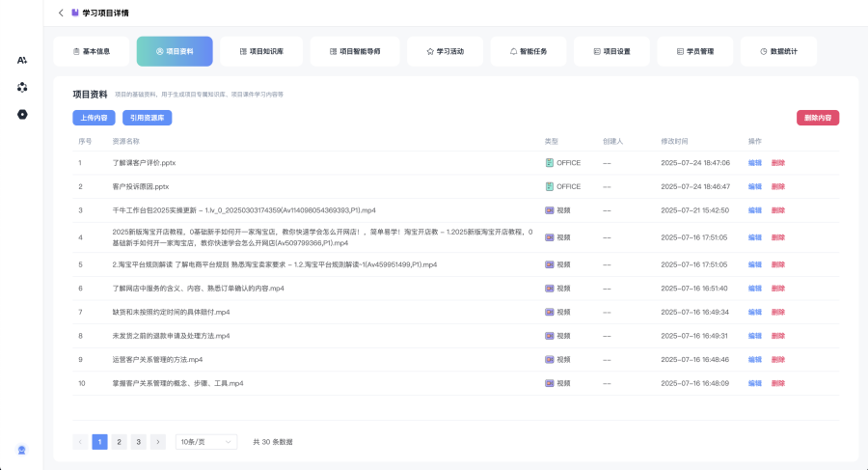Jump to page 3 in pagination
This screenshot has height=470, width=868.
click(x=139, y=441)
